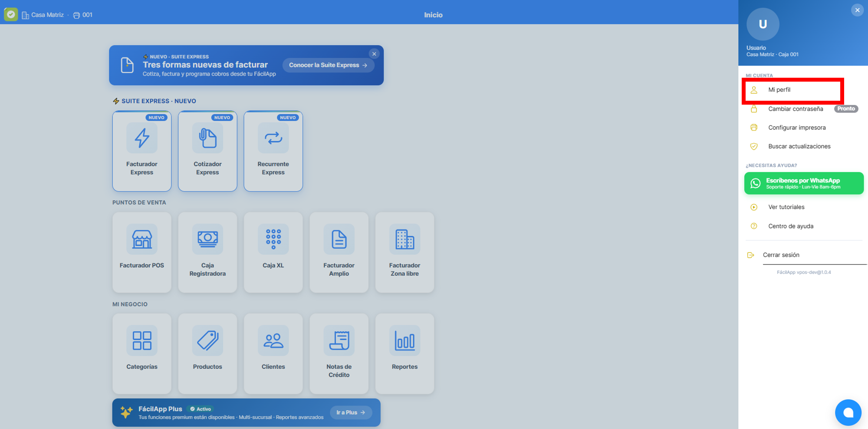Image resolution: width=868 pixels, height=429 pixels.
Task: Open Facturador Amplio document icon
Action: point(339,239)
